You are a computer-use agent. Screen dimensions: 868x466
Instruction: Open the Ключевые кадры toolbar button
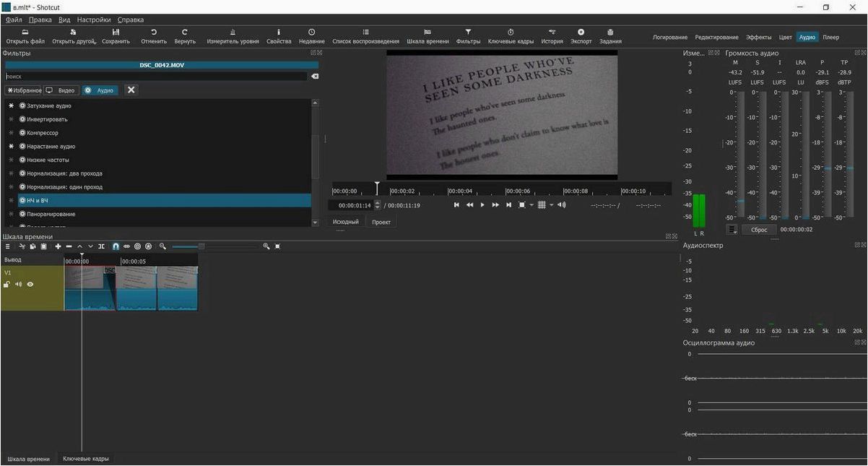(511, 36)
